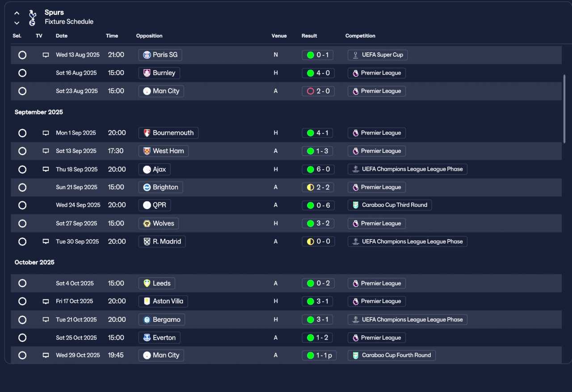Click the 'October 2025' month heading
The image size is (572, 392).
click(34, 262)
